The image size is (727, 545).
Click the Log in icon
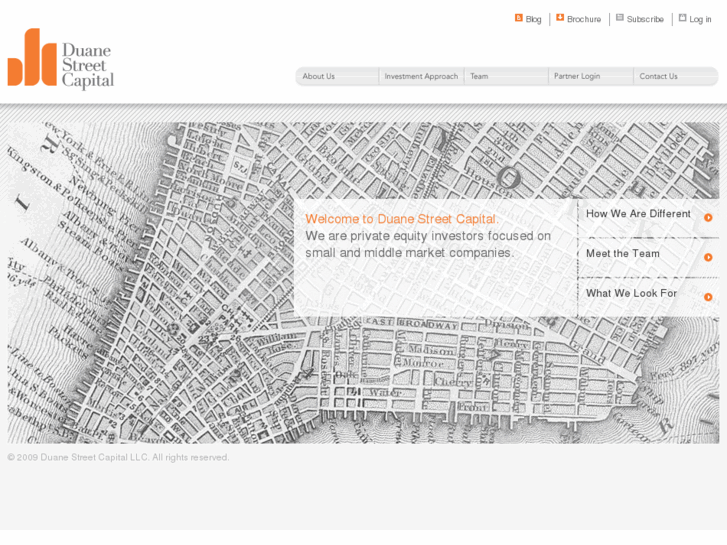682,18
